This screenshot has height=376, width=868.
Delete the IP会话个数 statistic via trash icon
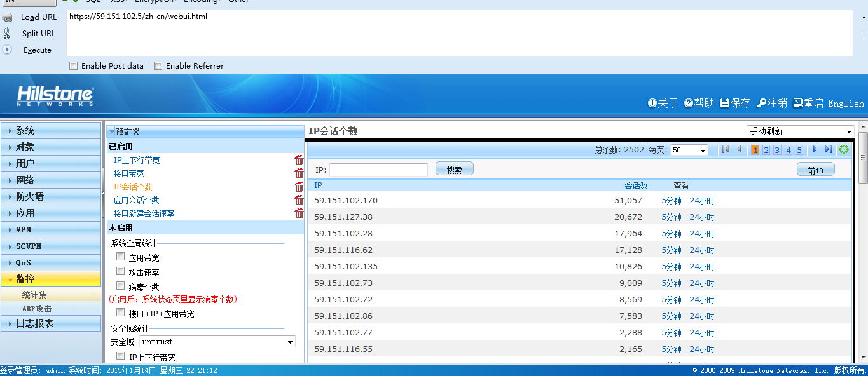(x=299, y=187)
